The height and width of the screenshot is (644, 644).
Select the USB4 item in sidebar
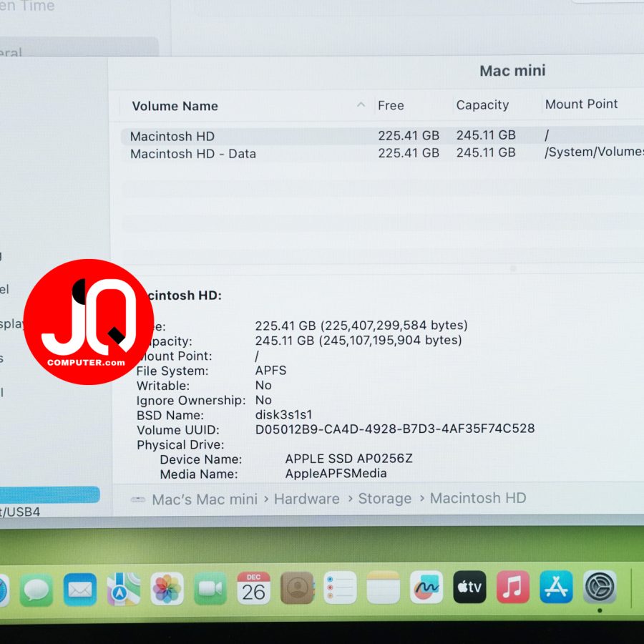click(20, 512)
